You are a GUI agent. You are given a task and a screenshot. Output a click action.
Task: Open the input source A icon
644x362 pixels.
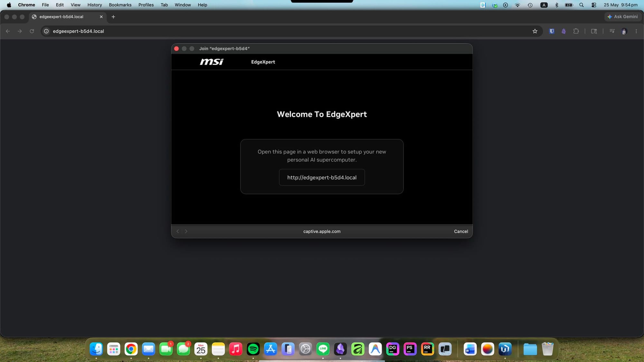click(544, 5)
